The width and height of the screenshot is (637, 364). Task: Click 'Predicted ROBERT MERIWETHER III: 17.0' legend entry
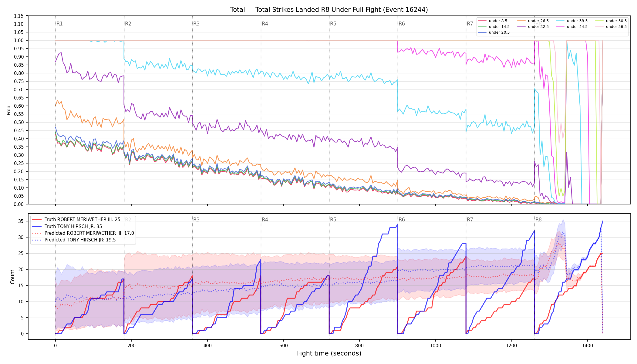(x=83, y=233)
